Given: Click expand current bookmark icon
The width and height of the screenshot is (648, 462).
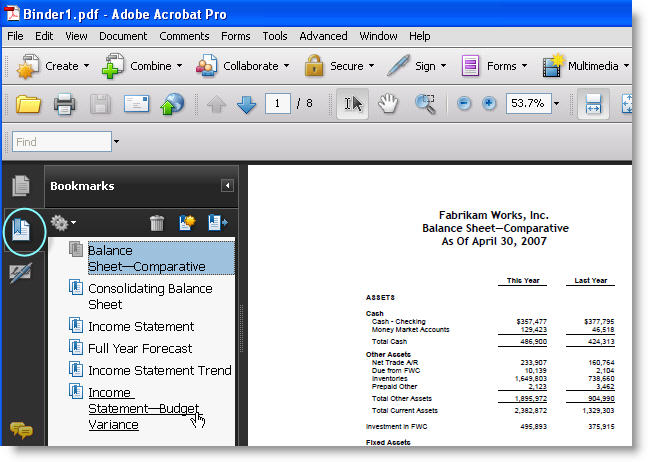Looking at the screenshot, I should (x=217, y=222).
